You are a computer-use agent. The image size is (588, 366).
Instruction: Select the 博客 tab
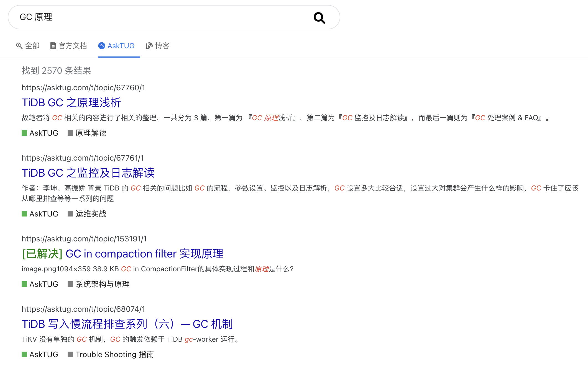[162, 46]
